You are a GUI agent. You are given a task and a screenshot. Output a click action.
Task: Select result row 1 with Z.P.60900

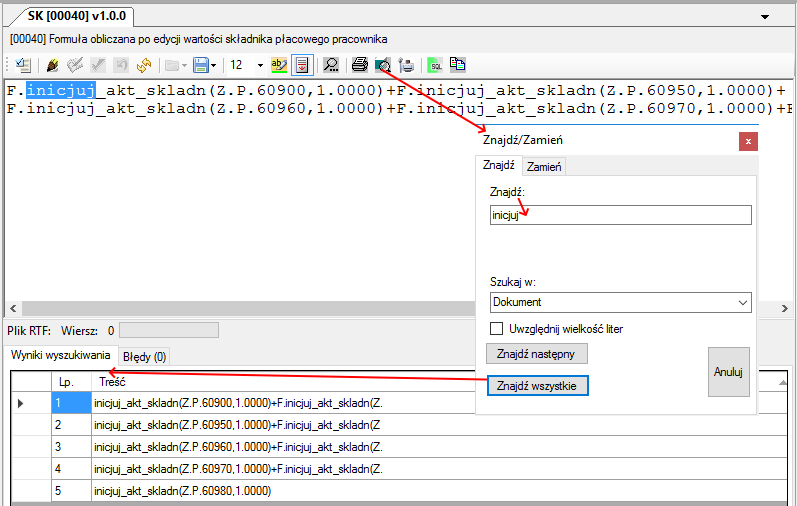pos(399,403)
